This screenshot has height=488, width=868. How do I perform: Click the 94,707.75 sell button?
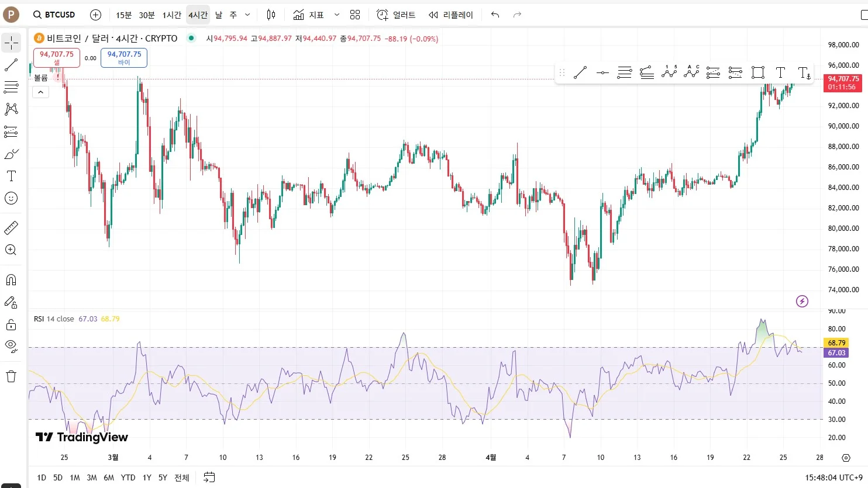(57, 57)
